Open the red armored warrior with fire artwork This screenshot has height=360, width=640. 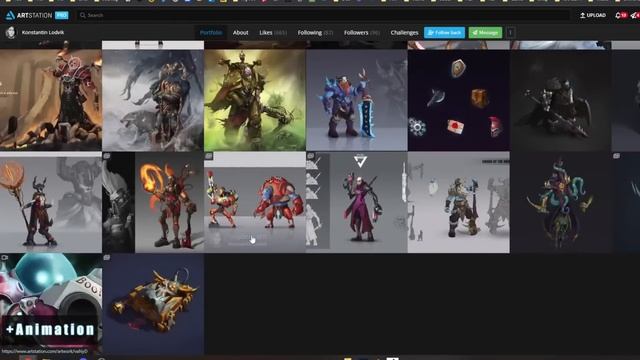(x=51, y=100)
